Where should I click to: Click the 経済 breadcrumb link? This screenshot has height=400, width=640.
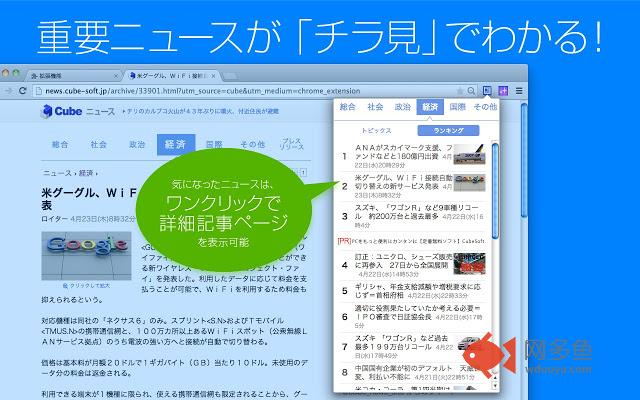point(86,173)
